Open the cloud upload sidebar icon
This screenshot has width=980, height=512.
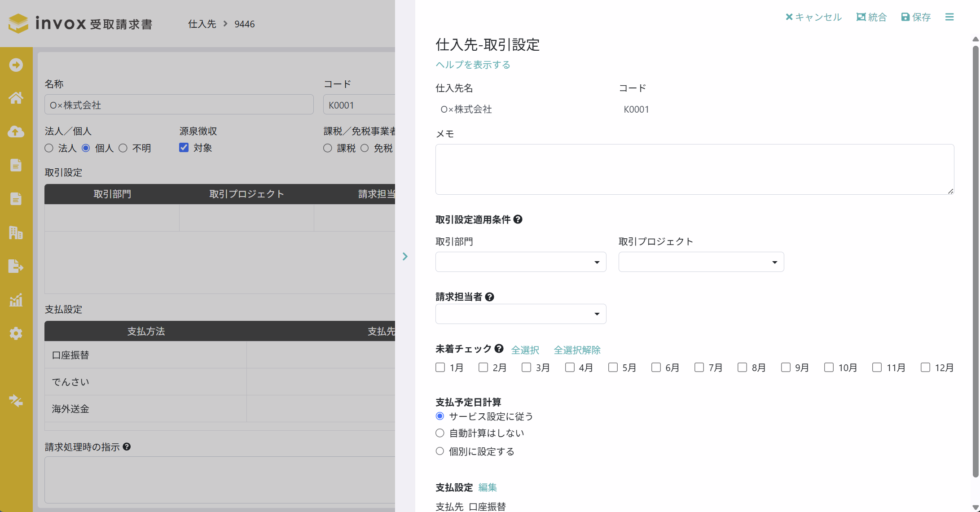pyautogui.click(x=16, y=131)
